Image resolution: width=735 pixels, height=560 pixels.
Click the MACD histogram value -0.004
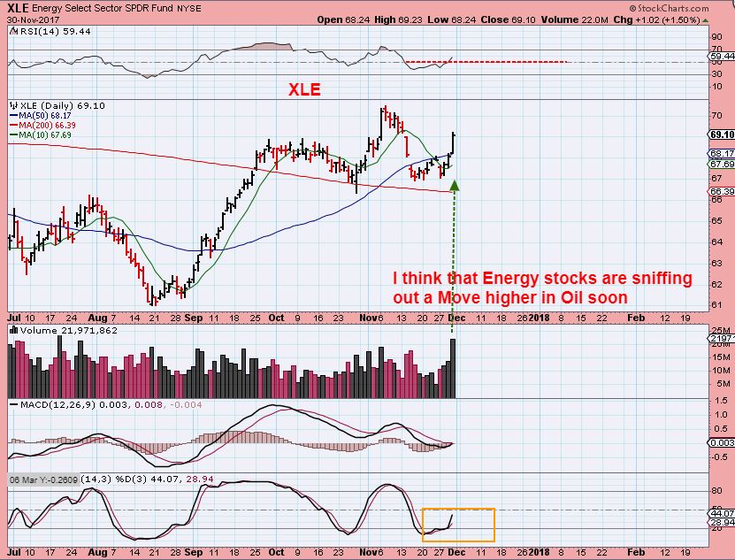[x=186, y=404]
